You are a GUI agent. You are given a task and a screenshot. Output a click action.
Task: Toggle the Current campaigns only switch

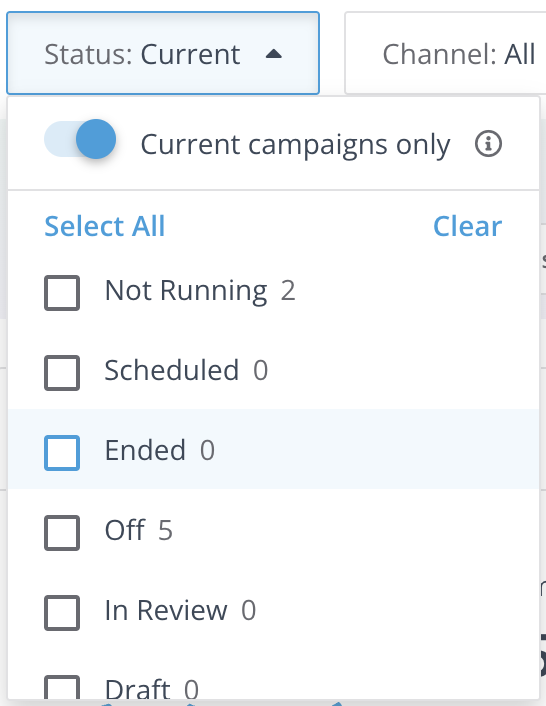(80, 139)
